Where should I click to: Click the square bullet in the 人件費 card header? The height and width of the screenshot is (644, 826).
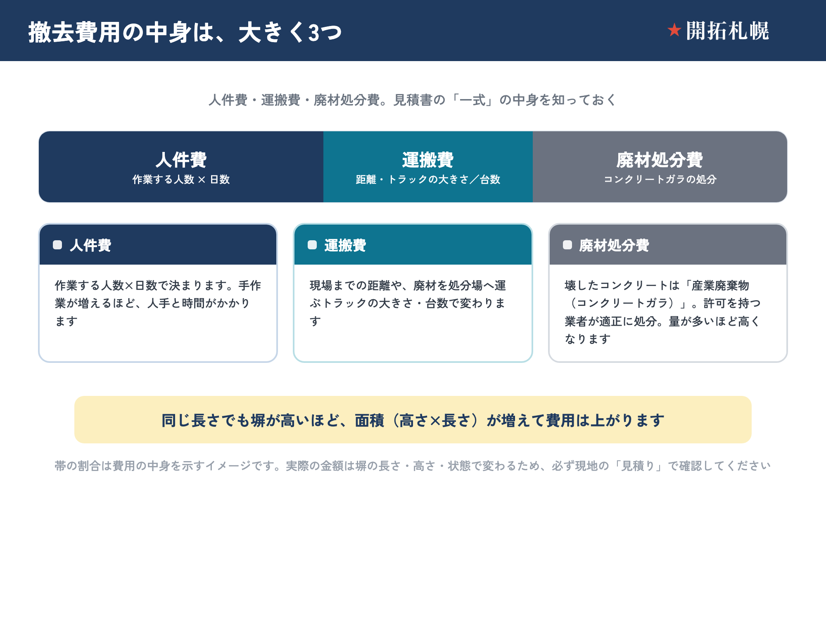(x=57, y=245)
